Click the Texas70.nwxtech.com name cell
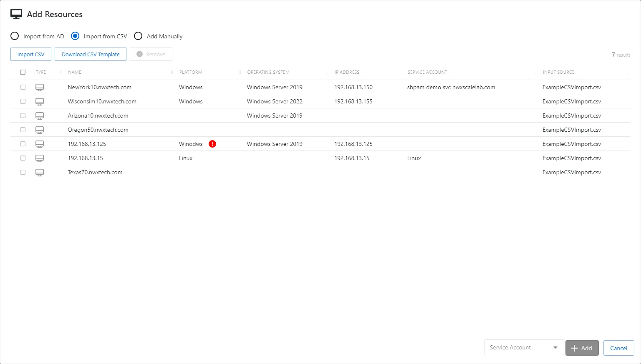Image resolution: width=641 pixels, height=364 pixels. (x=95, y=172)
